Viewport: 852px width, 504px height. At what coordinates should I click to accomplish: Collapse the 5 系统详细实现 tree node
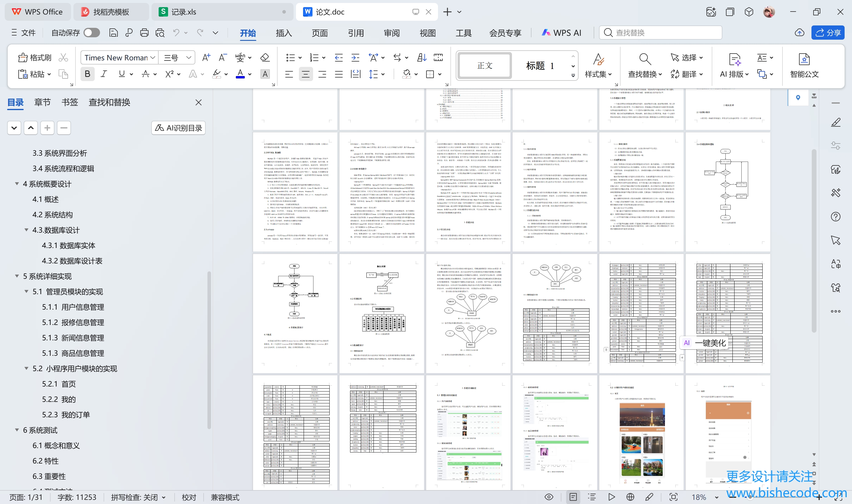coord(17,276)
